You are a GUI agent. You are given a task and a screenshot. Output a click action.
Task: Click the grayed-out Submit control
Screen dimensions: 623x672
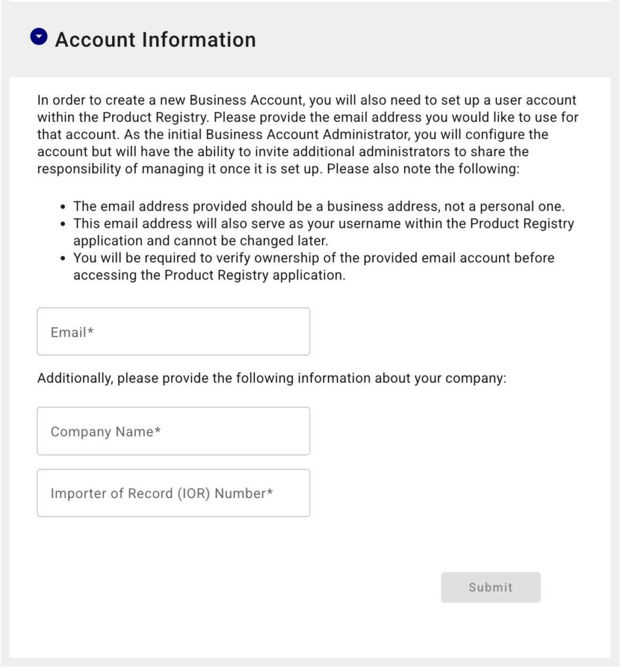point(491,587)
